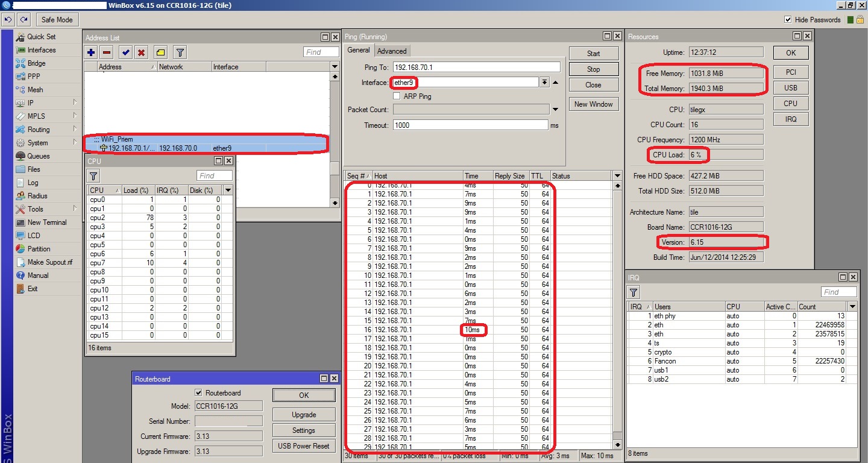This screenshot has width=868, height=463.
Task: Click the Partition pie icon in sidebar
Action: click(20, 249)
